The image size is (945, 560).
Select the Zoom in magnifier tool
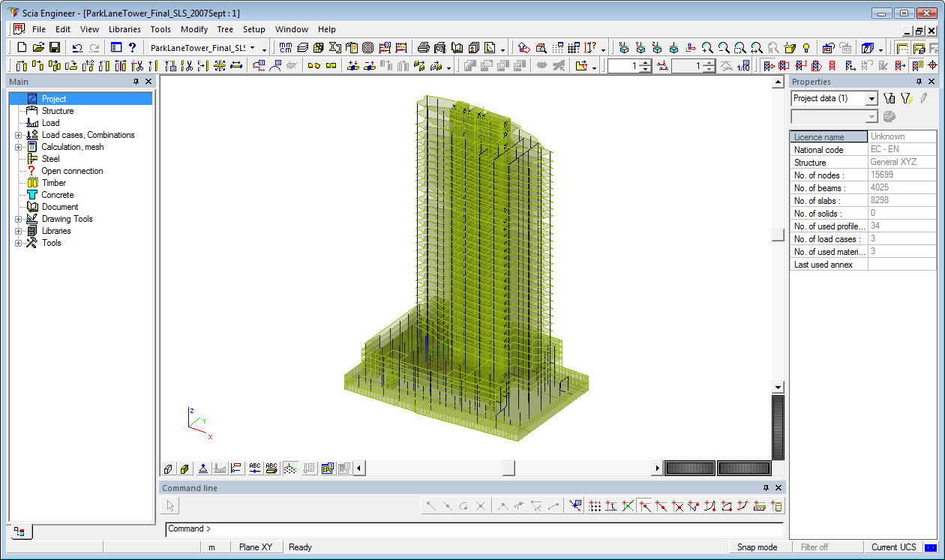(708, 46)
